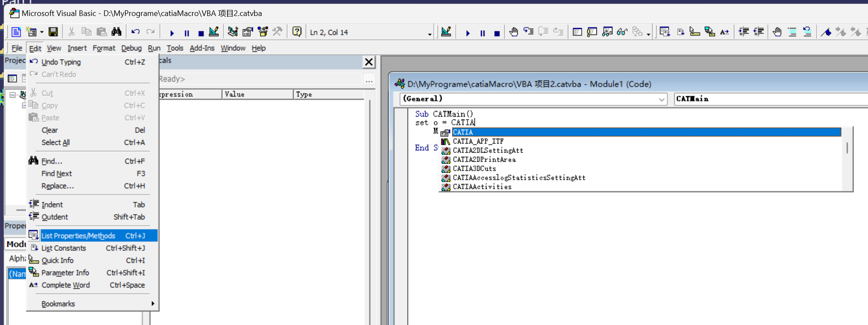Screen dimensions: 868x325
Task: Toggle Design Mode in the Debug toolbar
Action: click(x=446, y=32)
